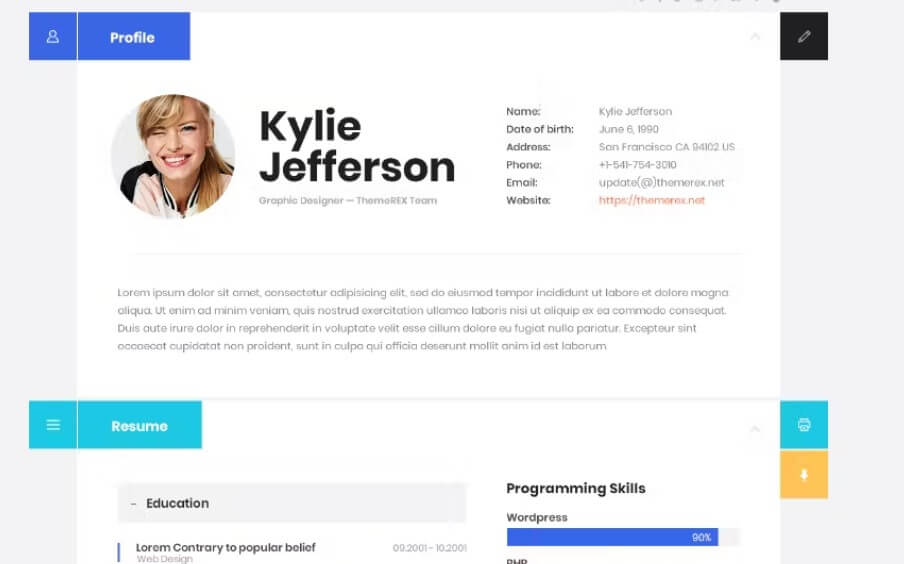Click the email address update(@)themerex.net
The width and height of the screenshot is (904, 564).
(x=661, y=182)
